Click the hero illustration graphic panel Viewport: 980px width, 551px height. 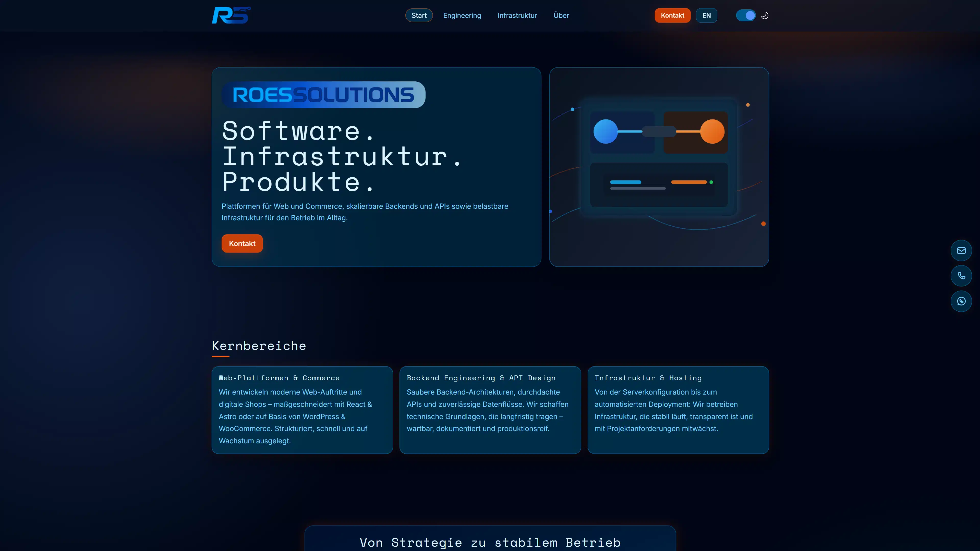[x=659, y=167]
